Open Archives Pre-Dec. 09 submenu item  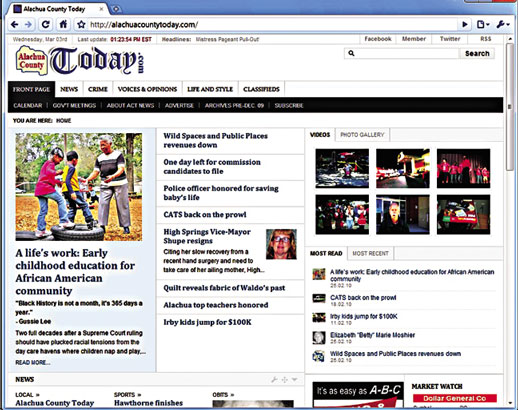(x=234, y=105)
